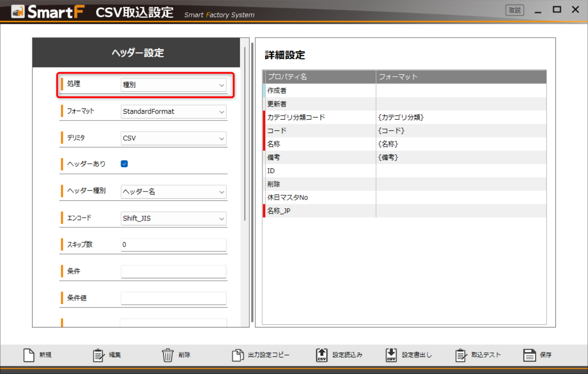Uncheck the ヘッダーあり checkbox
This screenshot has width=588, height=374.
[124, 164]
